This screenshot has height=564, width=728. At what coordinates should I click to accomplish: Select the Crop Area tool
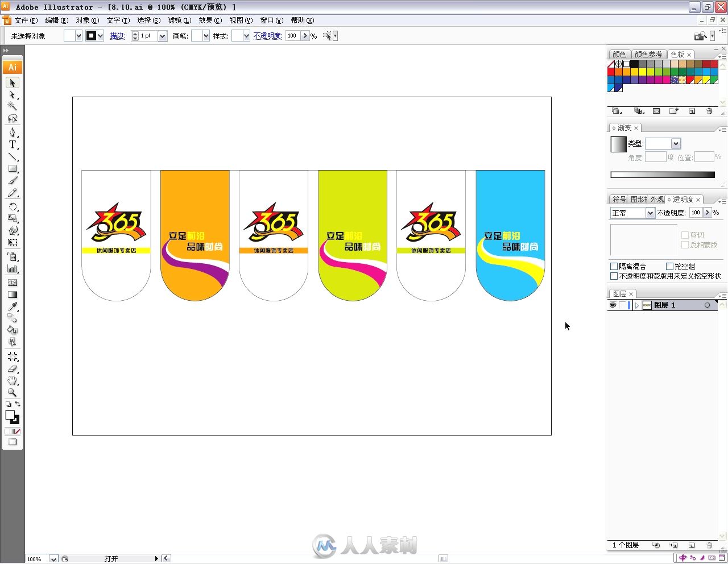(13, 356)
